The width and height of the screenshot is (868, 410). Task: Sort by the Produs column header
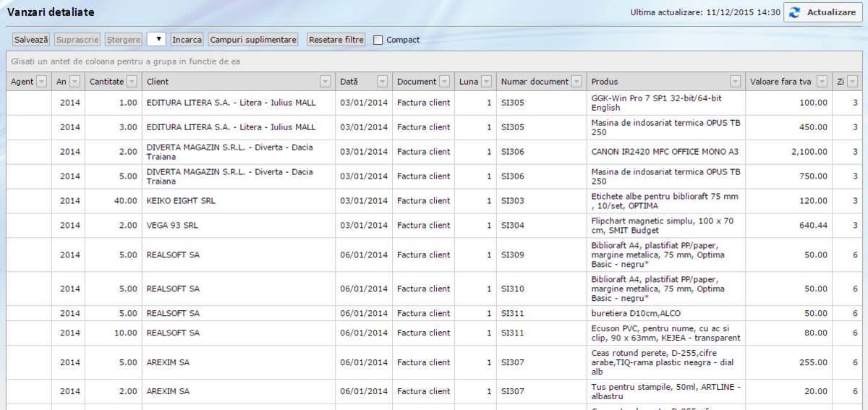(x=651, y=82)
